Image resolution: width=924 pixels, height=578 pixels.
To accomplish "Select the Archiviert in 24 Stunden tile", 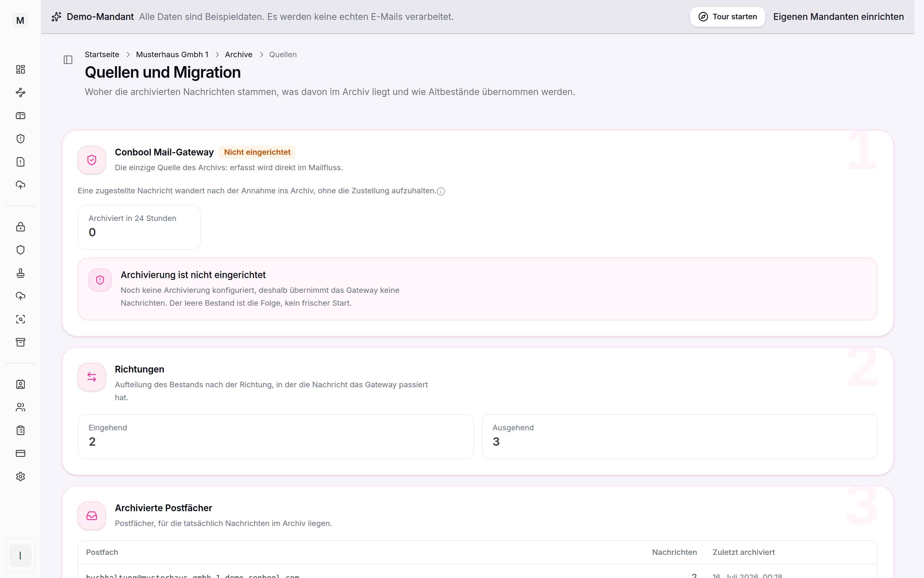I will click(139, 227).
